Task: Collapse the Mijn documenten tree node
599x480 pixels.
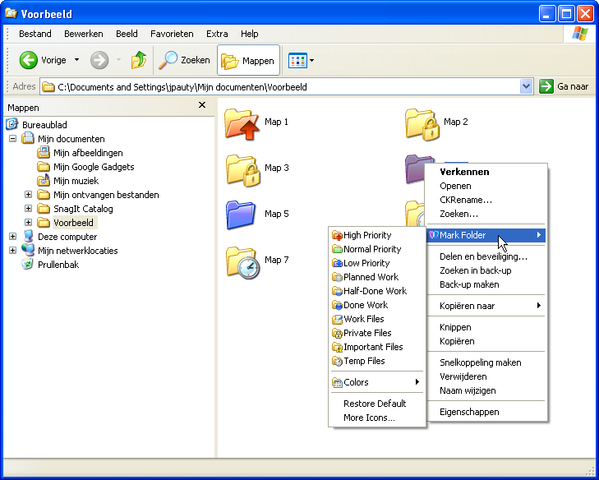Action: (x=13, y=138)
